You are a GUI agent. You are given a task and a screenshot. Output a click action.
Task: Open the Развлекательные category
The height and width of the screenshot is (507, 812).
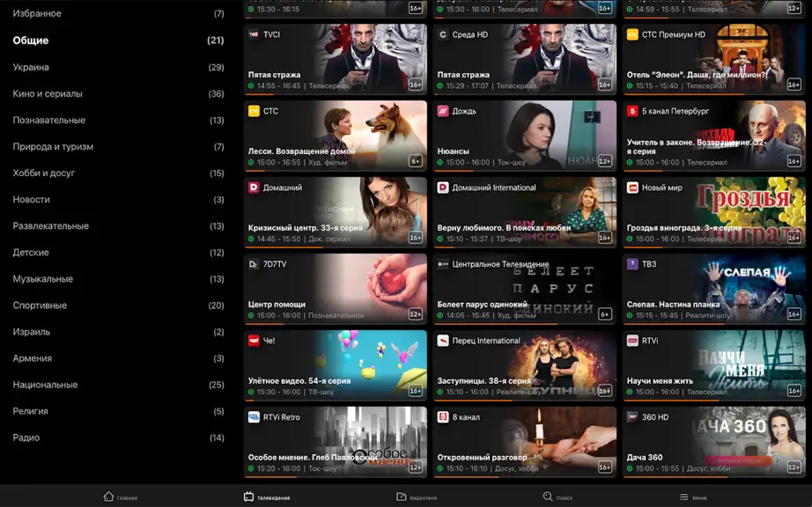point(118,226)
